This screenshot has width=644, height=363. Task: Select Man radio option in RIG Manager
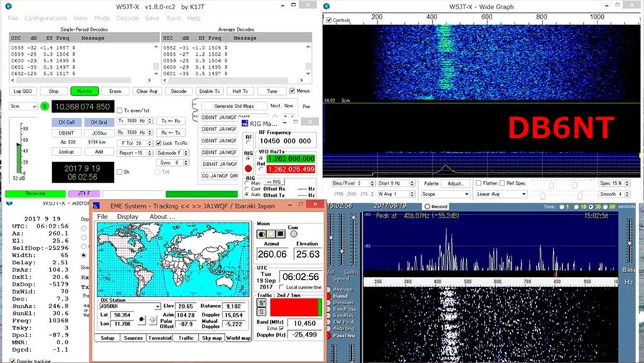pyautogui.click(x=247, y=183)
